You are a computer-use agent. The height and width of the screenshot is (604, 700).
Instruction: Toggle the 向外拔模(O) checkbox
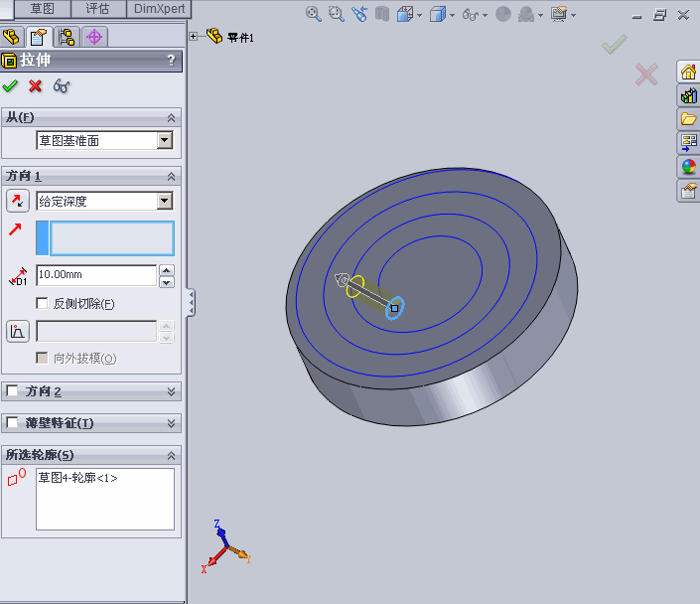42,358
